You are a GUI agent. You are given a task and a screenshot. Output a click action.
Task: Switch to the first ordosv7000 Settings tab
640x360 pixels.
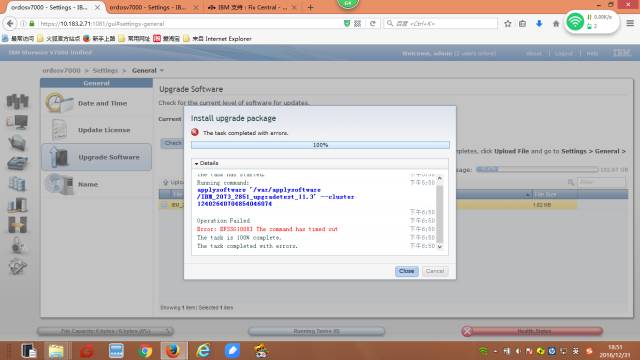[x=50, y=7]
